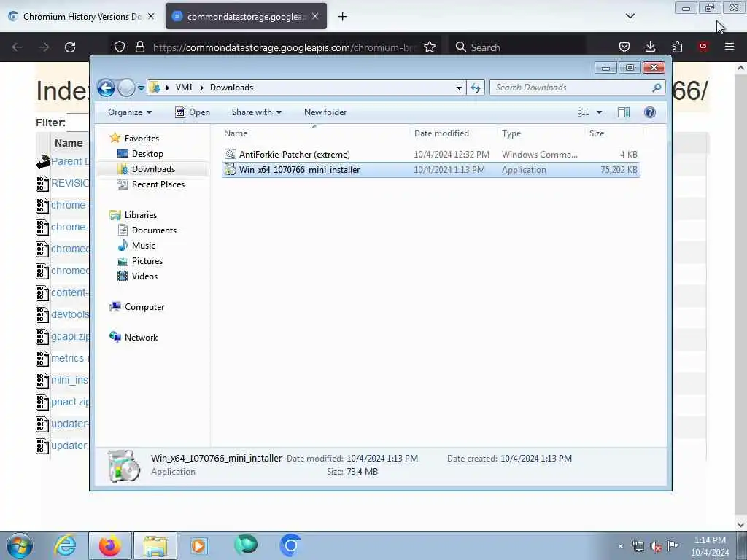Expand the arrow between VM1 and Downloads
This screenshot has width=747, height=560.
201,87
